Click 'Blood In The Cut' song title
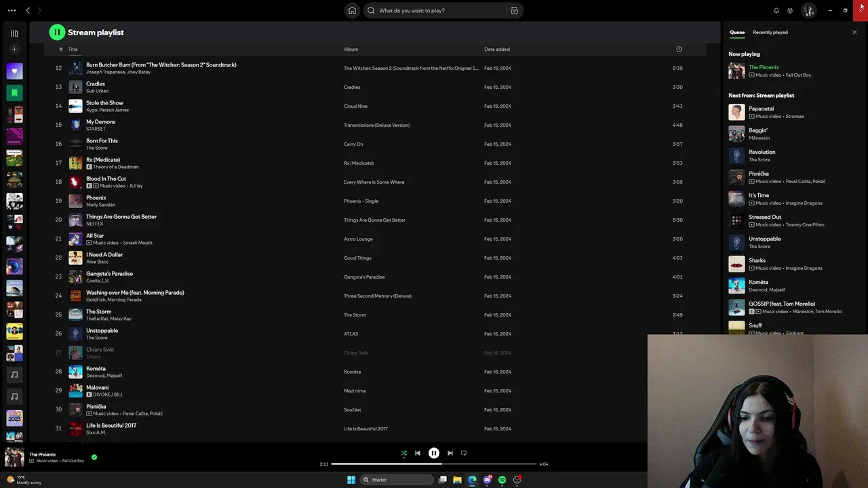The width and height of the screenshot is (868, 488). pyautogui.click(x=106, y=179)
